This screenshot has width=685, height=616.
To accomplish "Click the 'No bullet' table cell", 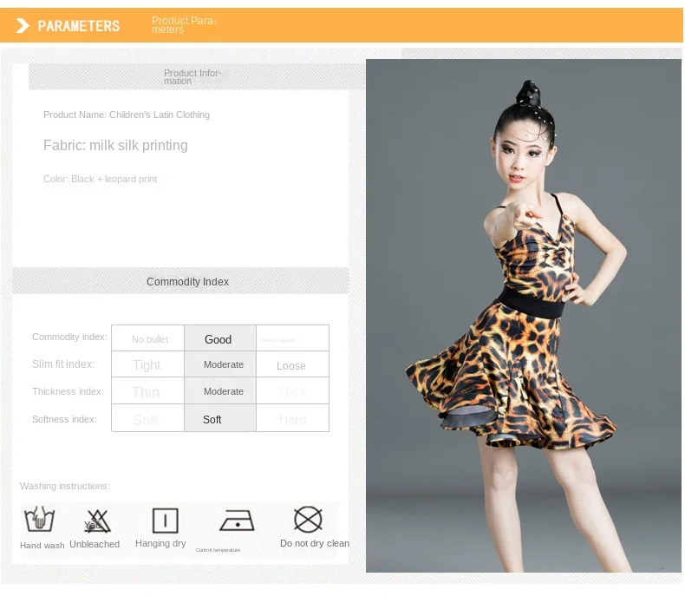I will tap(147, 338).
